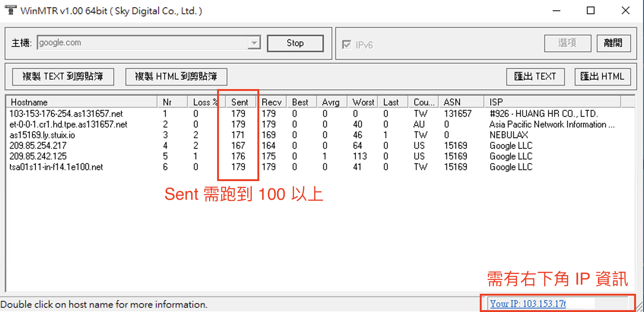Screen dimensions: 644x312
Task: Toggle the IPv6 checkbox
Action: [x=347, y=45]
